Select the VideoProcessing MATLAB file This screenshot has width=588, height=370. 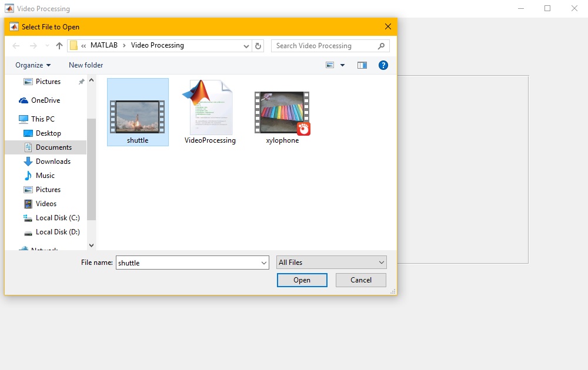click(210, 112)
